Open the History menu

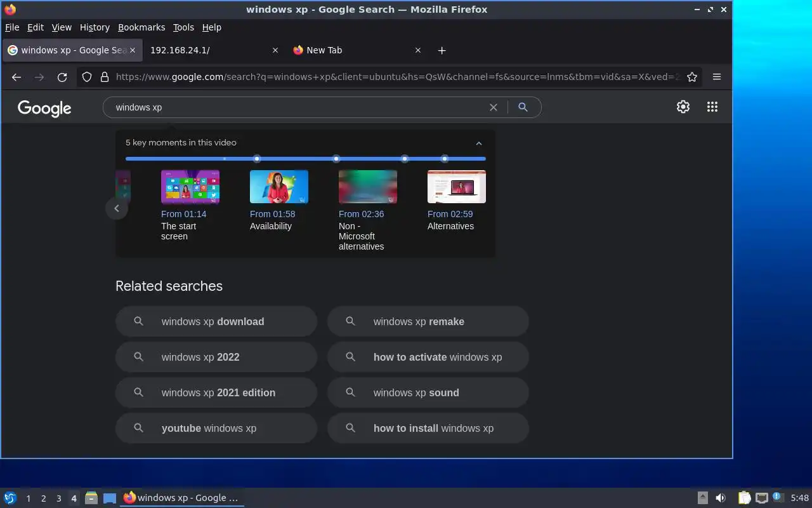click(x=95, y=27)
